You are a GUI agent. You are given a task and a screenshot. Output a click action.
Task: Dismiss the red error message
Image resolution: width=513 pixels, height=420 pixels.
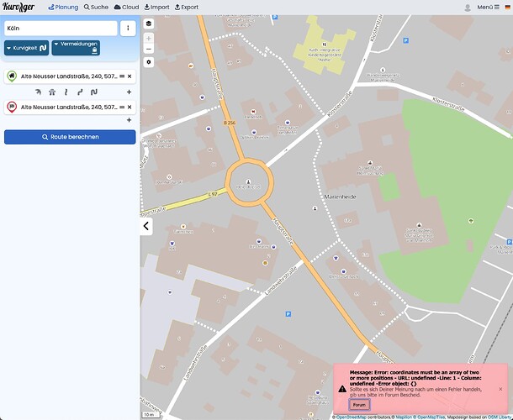[x=500, y=389]
